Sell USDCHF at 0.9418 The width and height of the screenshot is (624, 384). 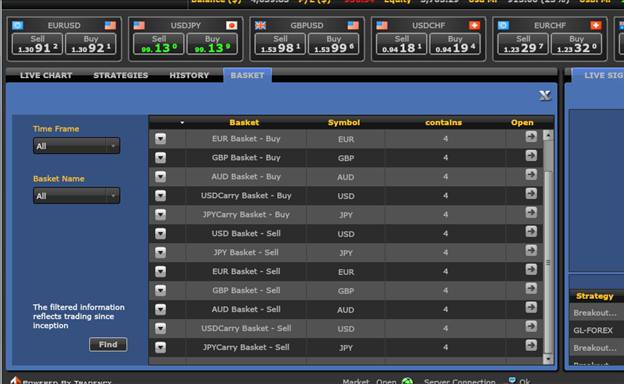click(402, 44)
